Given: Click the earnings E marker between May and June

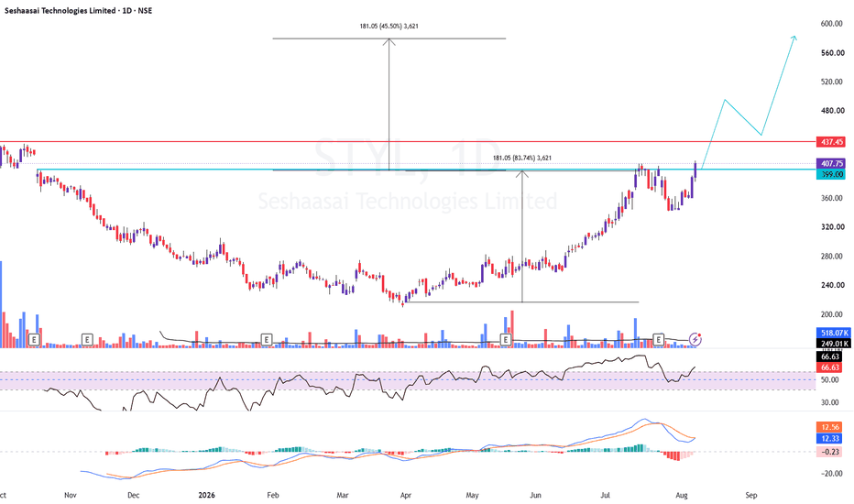Looking at the screenshot, I should [506, 339].
